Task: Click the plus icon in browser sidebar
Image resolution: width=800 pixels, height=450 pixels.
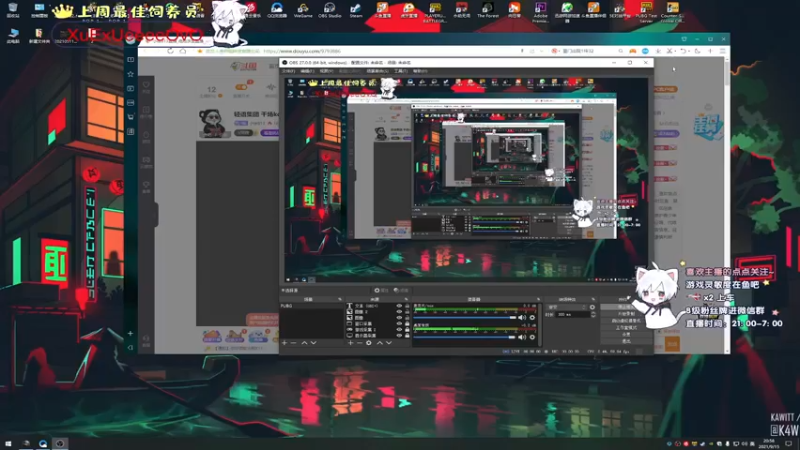Action: tap(131, 333)
